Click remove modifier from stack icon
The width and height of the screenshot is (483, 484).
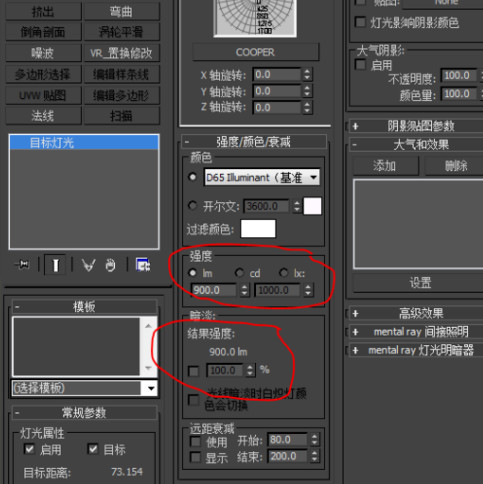(110, 265)
